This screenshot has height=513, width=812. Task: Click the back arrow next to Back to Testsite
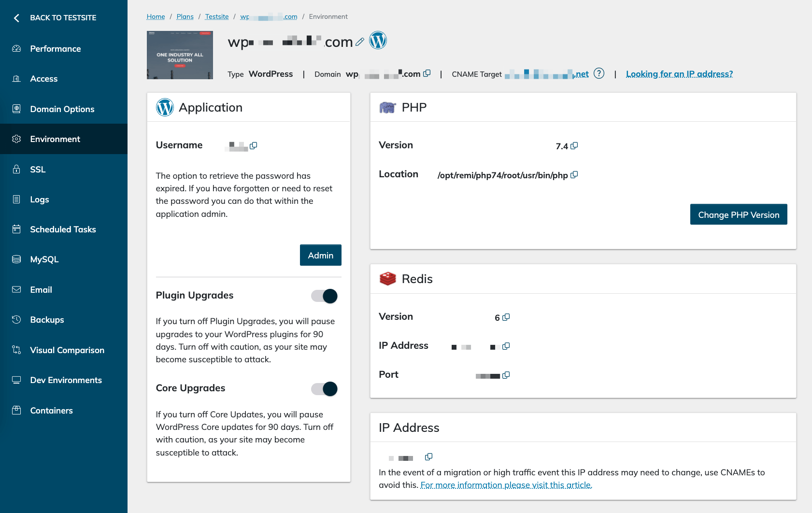point(16,18)
